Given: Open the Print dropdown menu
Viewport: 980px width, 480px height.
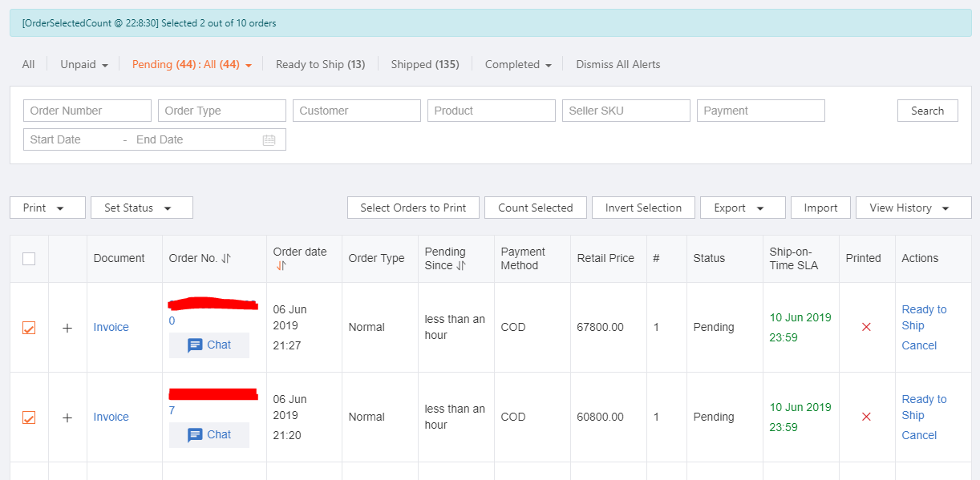Looking at the screenshot, I should 47,207.
